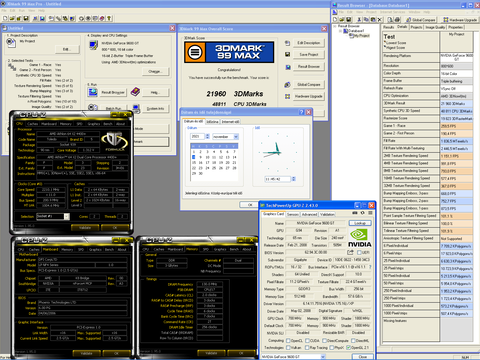Image resolution: width=480 pixels, height=360 pixels.
Task: Click the GPU-Z refresh icon
Action: (x=362, y=213)
